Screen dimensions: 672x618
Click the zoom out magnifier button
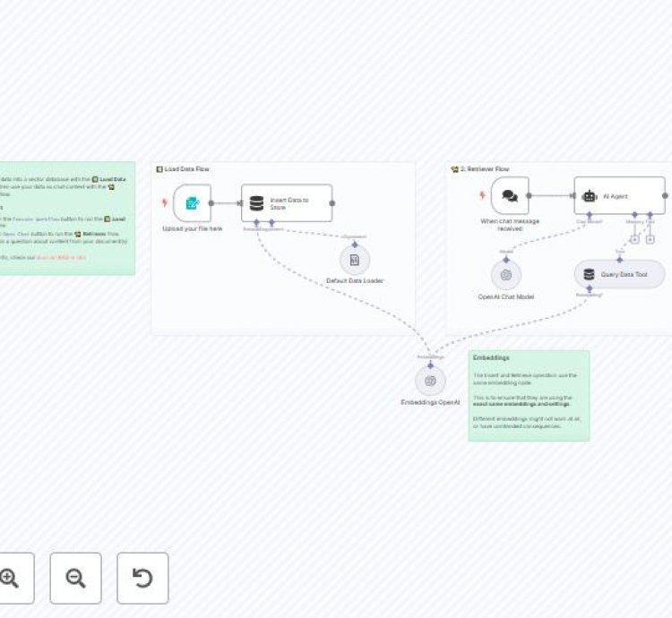click(75, 578)
